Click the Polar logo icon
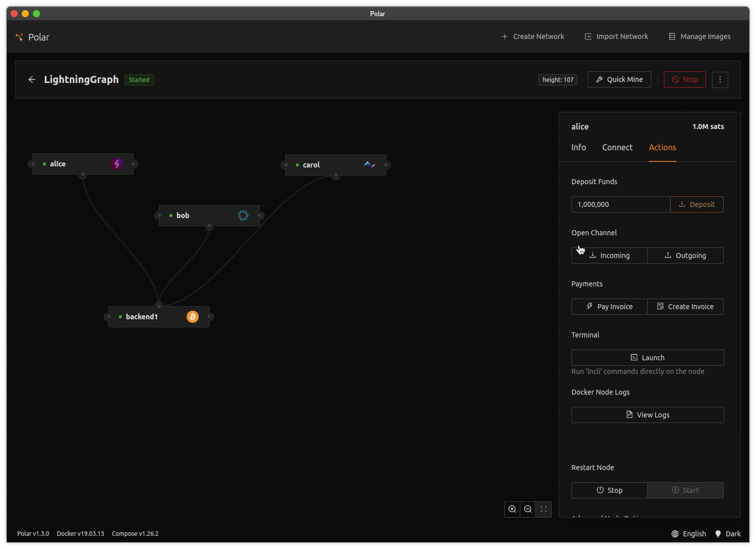Screen dimensions: 756x549 19,37
